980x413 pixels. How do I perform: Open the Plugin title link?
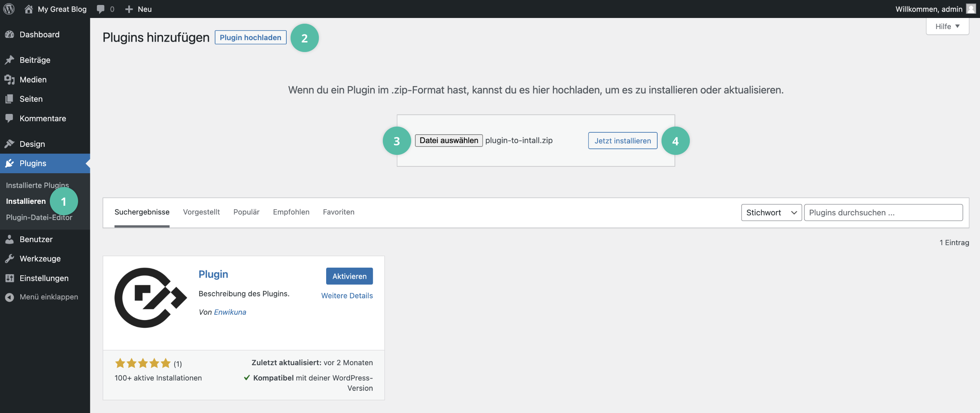(213, 274)
